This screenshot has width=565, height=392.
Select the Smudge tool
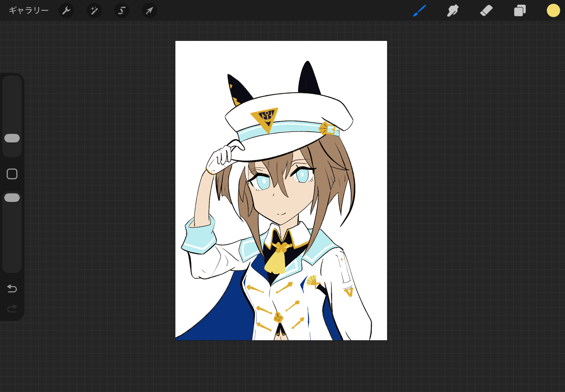coord(453,10)
